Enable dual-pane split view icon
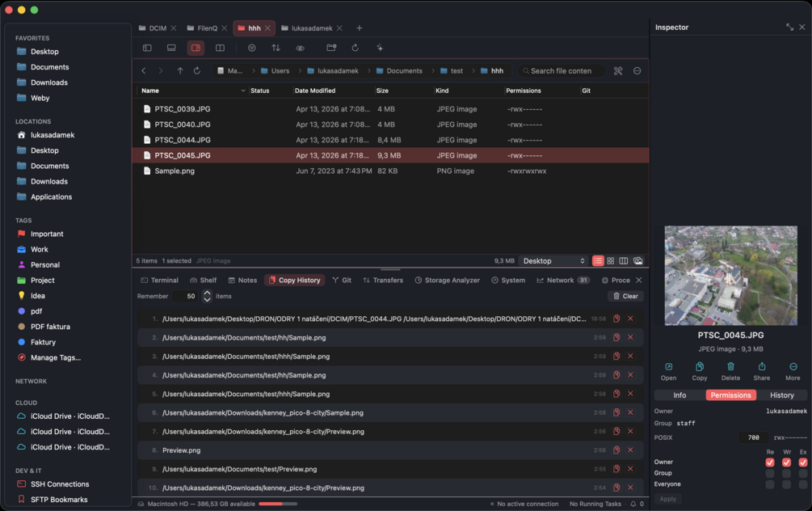 pyautogui.click(x=220, y=48)
